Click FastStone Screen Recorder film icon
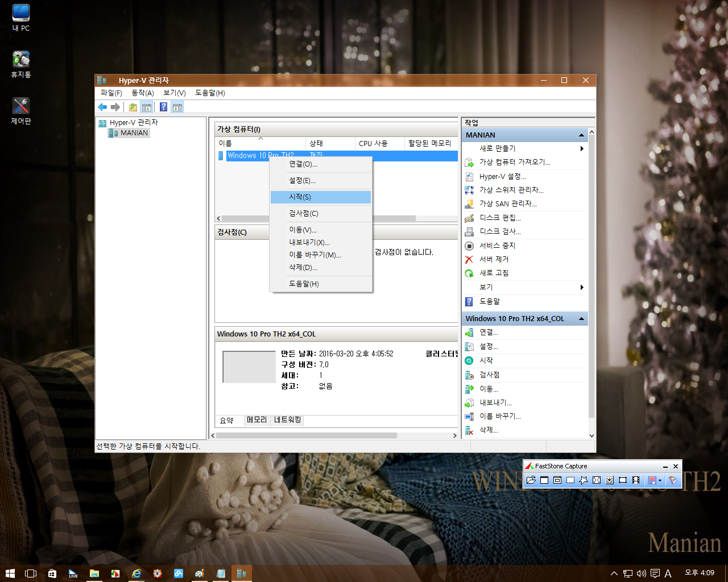This screenshot has width=728, height=582. click(636, 480)
